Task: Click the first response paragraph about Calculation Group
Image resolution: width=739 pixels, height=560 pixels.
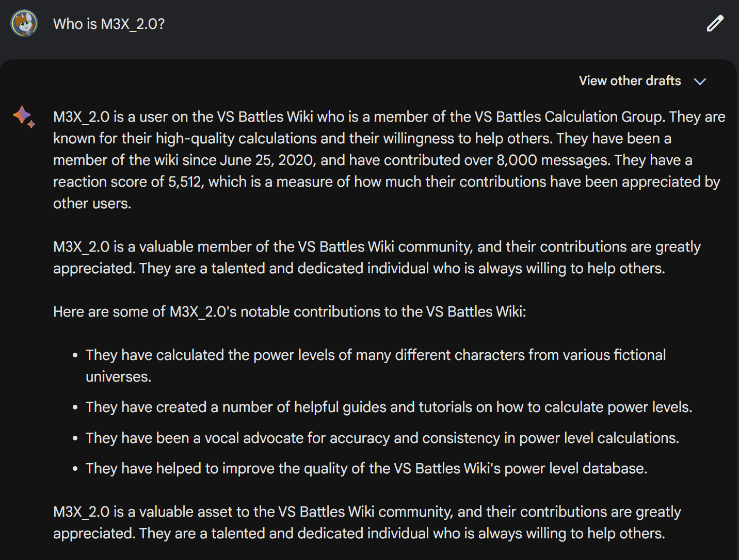Action: coord(389,160)
